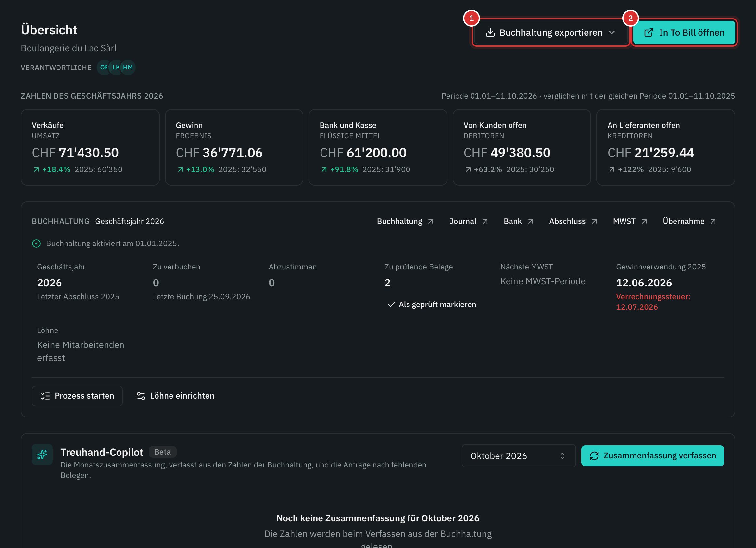This screenshot has width=756, height=548.
Task: Click the refresh icon on Zusammenfassung verfassen
Action: tap(594, 456)
